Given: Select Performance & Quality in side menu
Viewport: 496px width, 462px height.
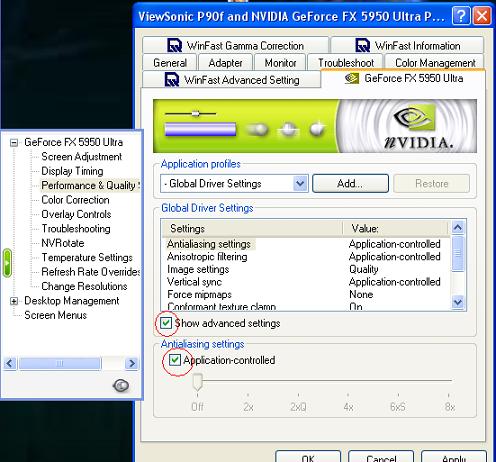Looking at the screenshot, I should click(x=90, y=185).
